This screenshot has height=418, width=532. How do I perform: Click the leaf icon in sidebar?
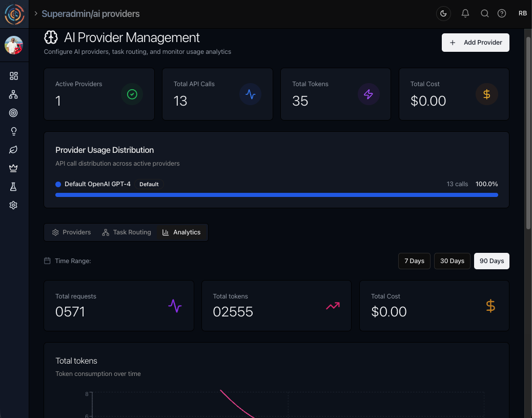tap(14, 150)
